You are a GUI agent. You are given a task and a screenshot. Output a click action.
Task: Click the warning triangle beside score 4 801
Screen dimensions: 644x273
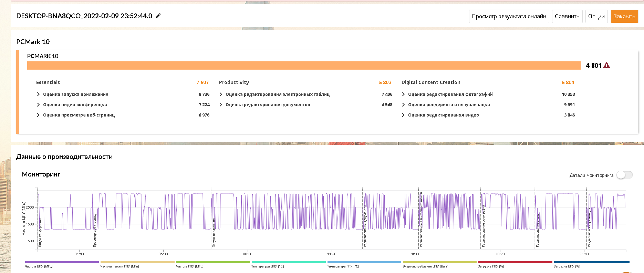(x=607, y=65)
